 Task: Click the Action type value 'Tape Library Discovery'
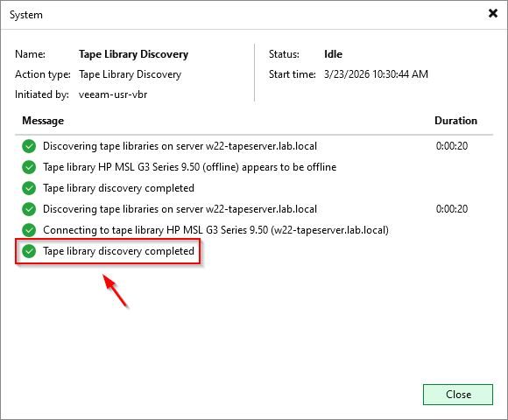click(130, 74)
